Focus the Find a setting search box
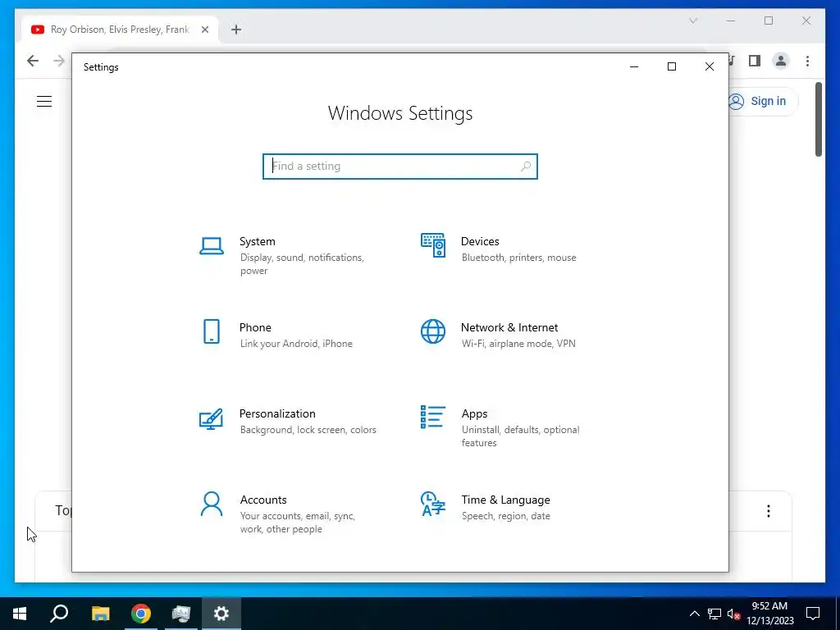Screen dimensions: 840x630 pyautogui.click(x=400, y=167)
